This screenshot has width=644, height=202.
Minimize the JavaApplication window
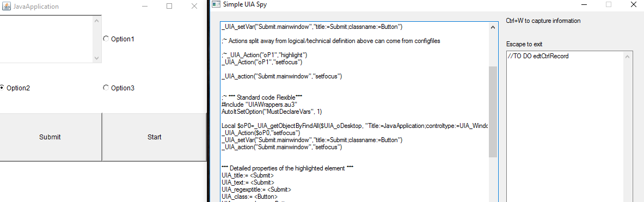coord(145,6)
